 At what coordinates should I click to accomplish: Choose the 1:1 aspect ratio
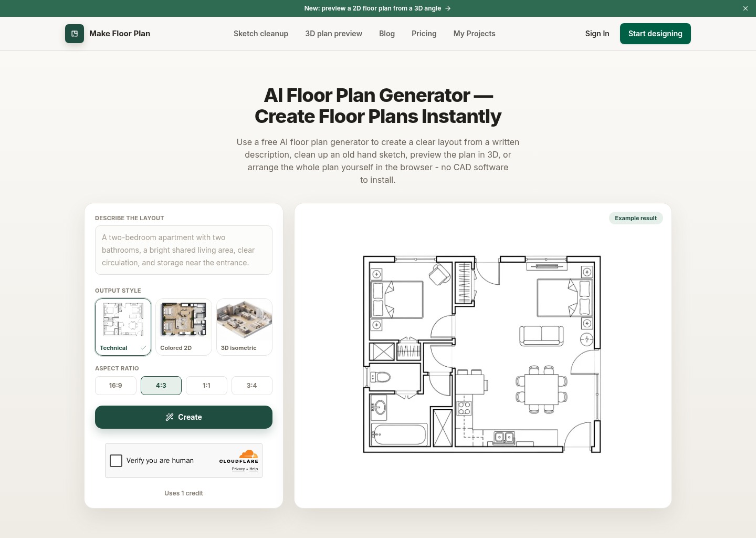[206, 386]
